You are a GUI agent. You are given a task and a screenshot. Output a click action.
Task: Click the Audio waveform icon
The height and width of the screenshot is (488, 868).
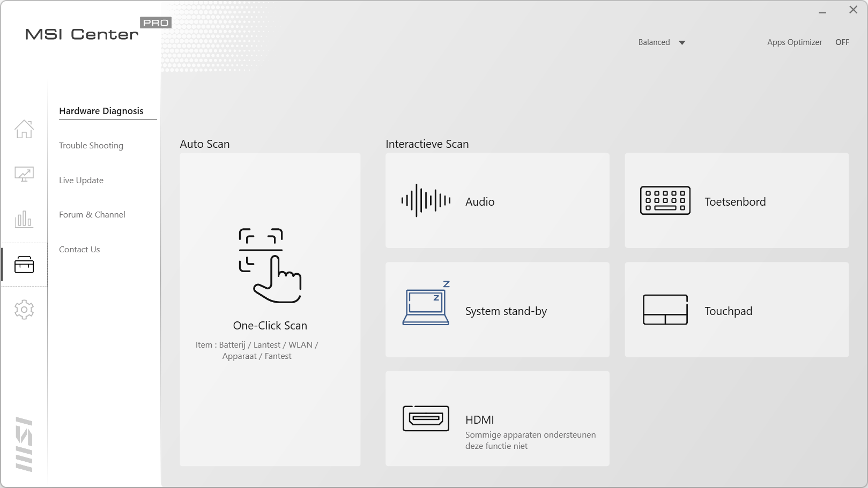[x=426, y=201]
